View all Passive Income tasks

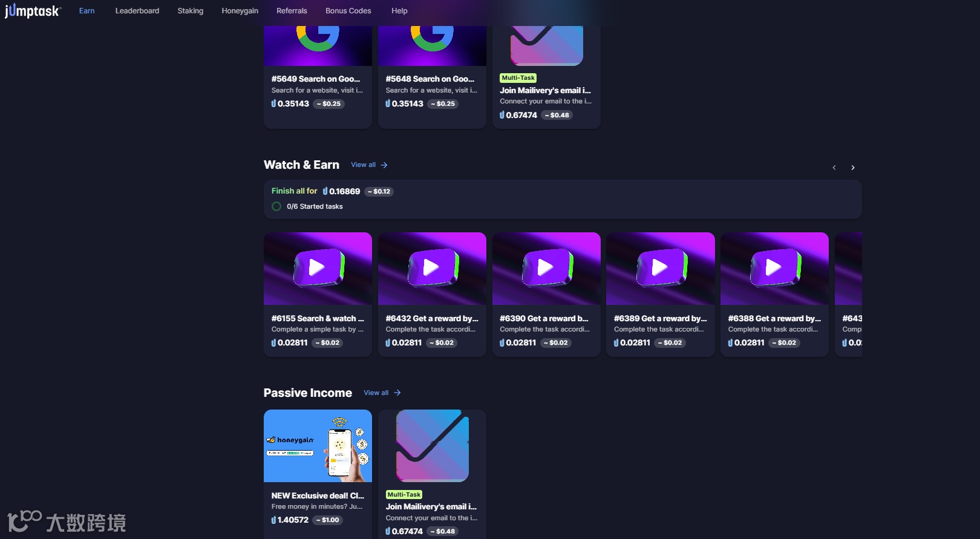pos(376,393)
